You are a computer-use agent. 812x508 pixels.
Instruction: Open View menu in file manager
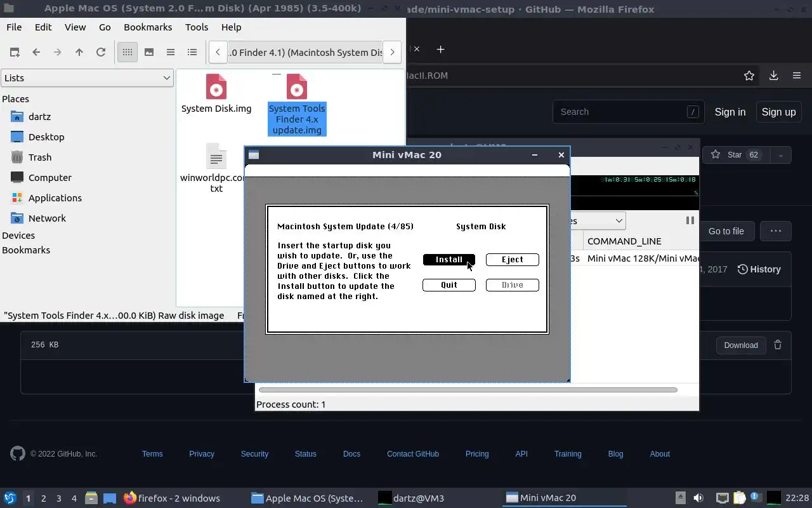point(75,27)
